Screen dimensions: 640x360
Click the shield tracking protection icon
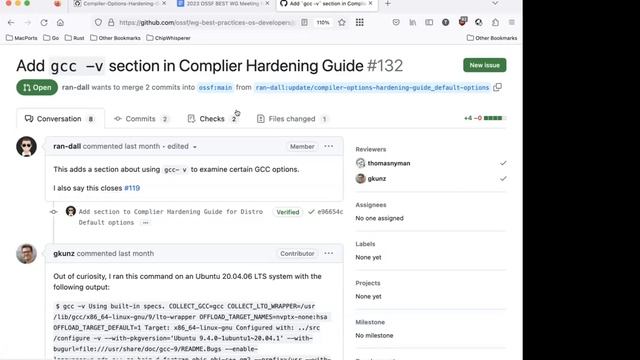click(x=98, y=22)
